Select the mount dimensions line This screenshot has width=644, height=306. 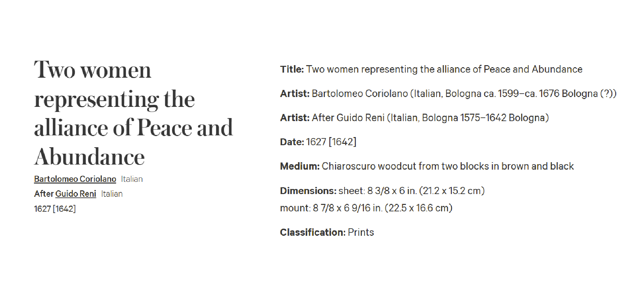(x=366, y=208)
